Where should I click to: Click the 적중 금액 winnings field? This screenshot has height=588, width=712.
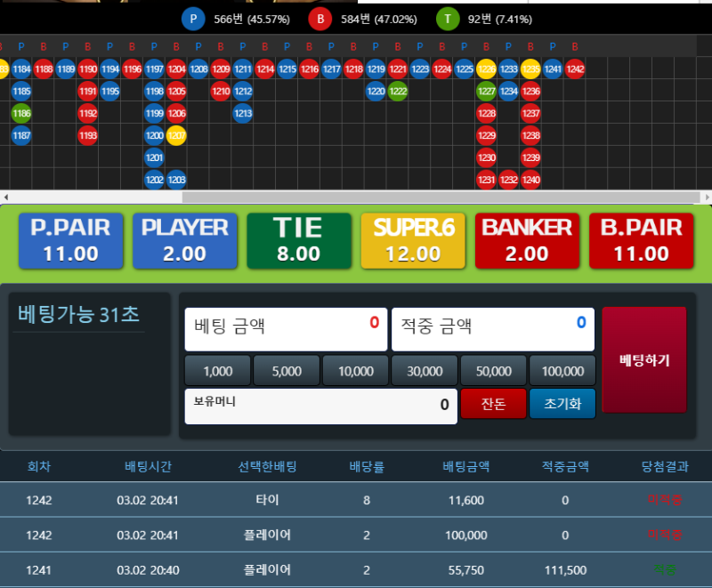pyautogui.click(x=493, y=329)
